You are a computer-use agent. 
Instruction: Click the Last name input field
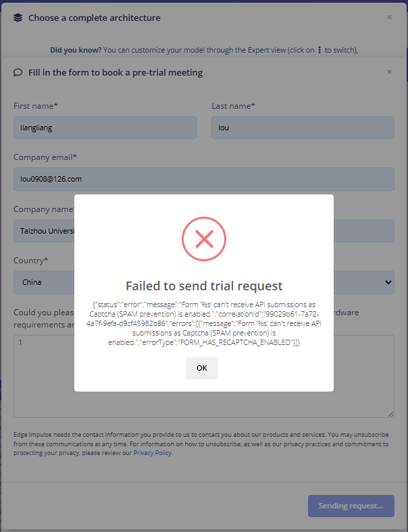pos(302,128)
